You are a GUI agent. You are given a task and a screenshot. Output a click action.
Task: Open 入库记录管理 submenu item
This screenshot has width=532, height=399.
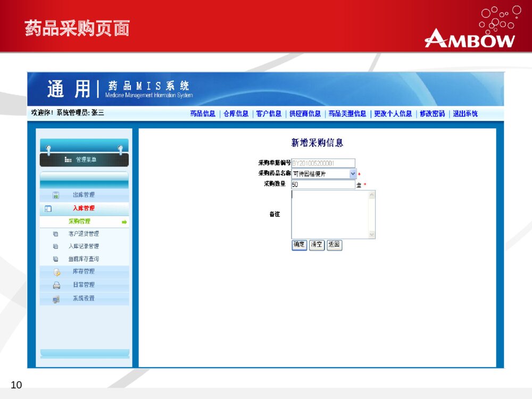(x=84, y=246)
